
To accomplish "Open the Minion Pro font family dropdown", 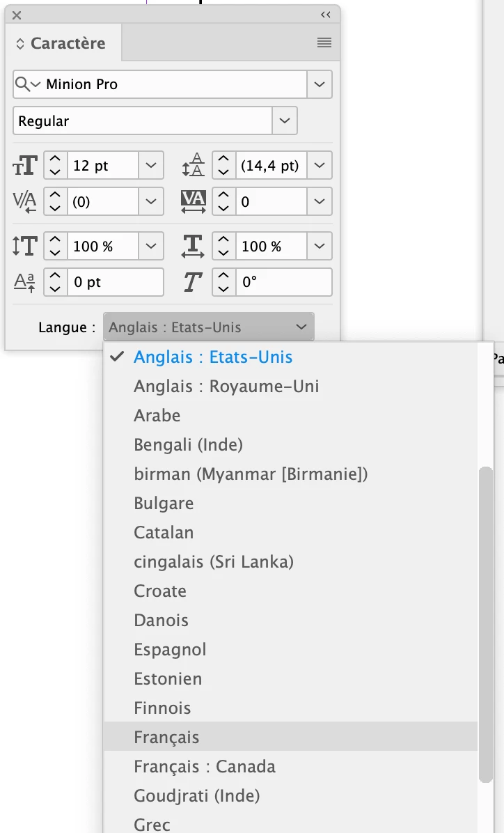I will [320, 84].
